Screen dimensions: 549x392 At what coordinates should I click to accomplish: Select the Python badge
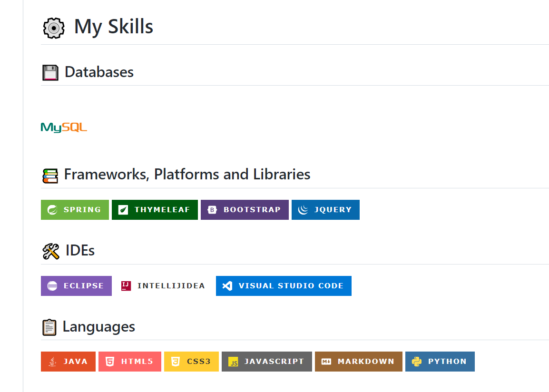440,362
